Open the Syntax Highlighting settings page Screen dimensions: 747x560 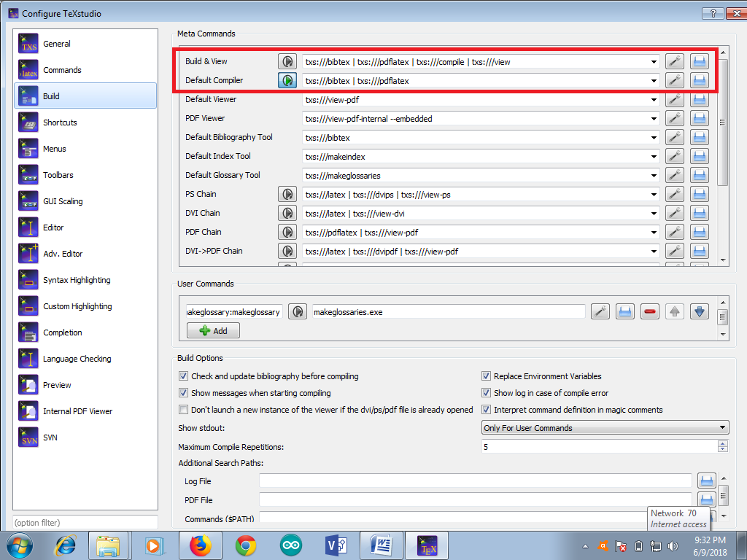coord(85,280)
